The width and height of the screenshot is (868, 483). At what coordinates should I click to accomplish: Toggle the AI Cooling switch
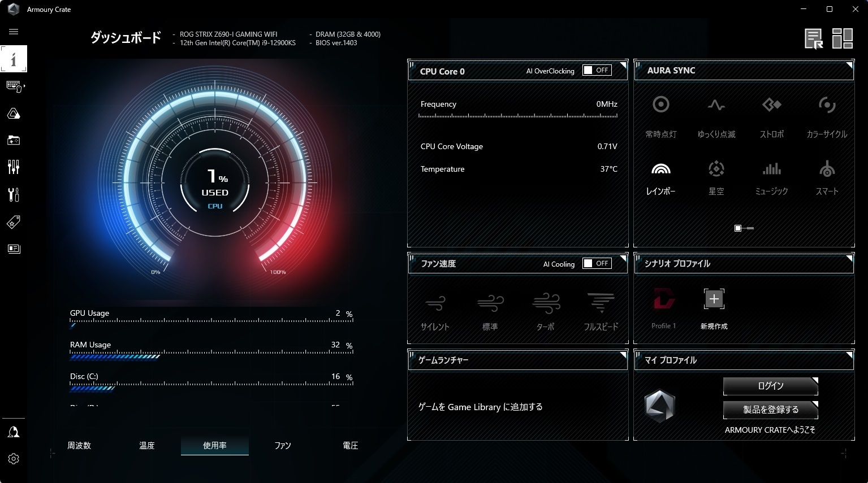tap(597, 263)
